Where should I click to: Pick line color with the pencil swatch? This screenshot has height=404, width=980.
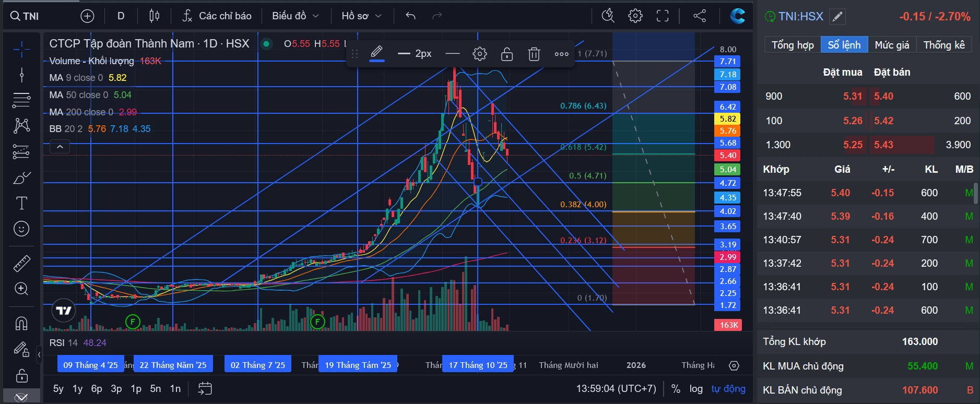[377, 53]
